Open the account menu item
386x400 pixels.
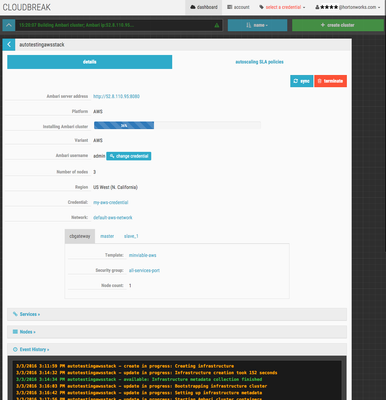pos(238,7)
